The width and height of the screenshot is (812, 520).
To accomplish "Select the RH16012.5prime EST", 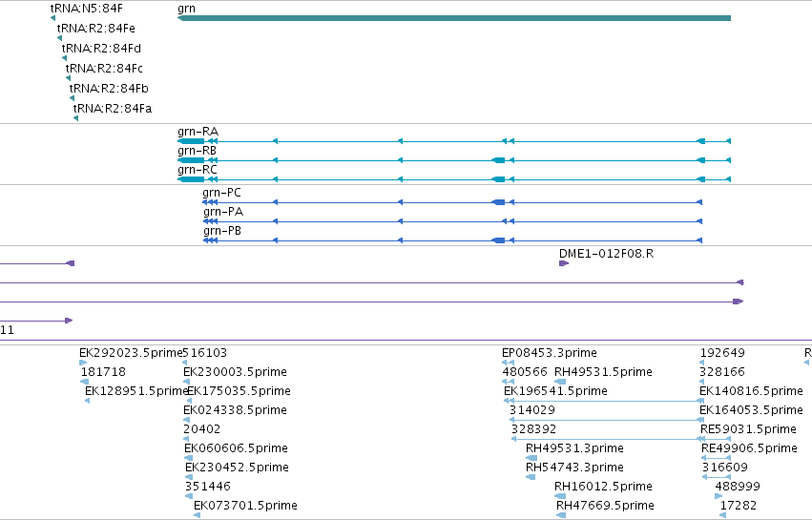I will pos(603,487).
